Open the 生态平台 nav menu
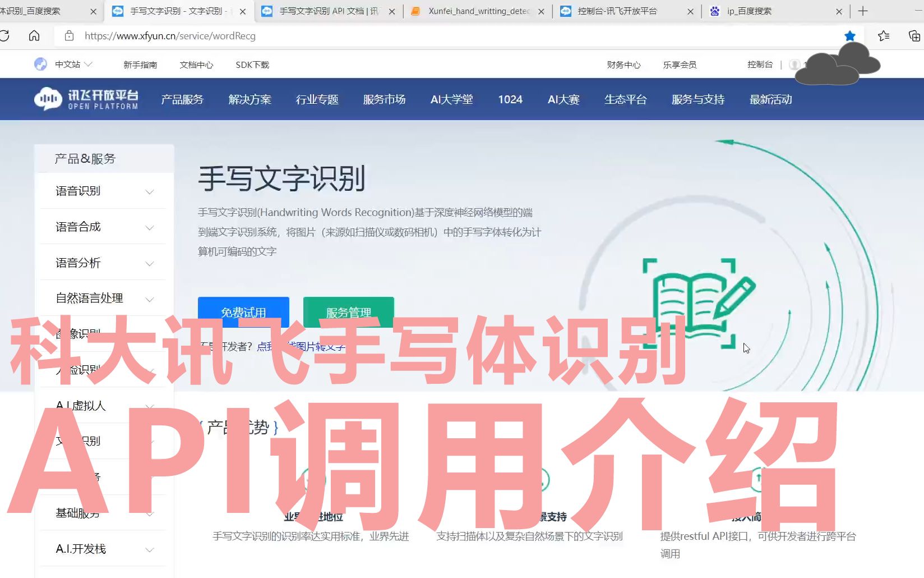The image size is (924, 578). pos(625,99)
